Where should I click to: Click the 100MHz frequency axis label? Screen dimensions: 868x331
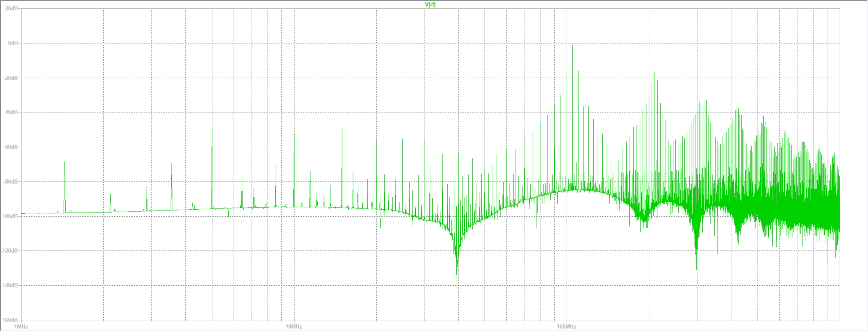point(566,327)
